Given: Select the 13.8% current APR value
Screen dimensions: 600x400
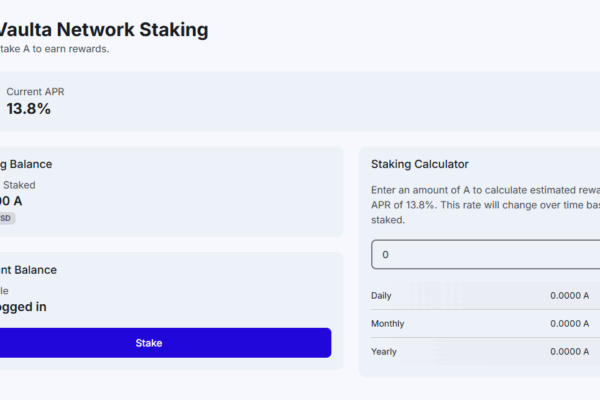Looking at the screenshot, I should [x=29, y=109].
